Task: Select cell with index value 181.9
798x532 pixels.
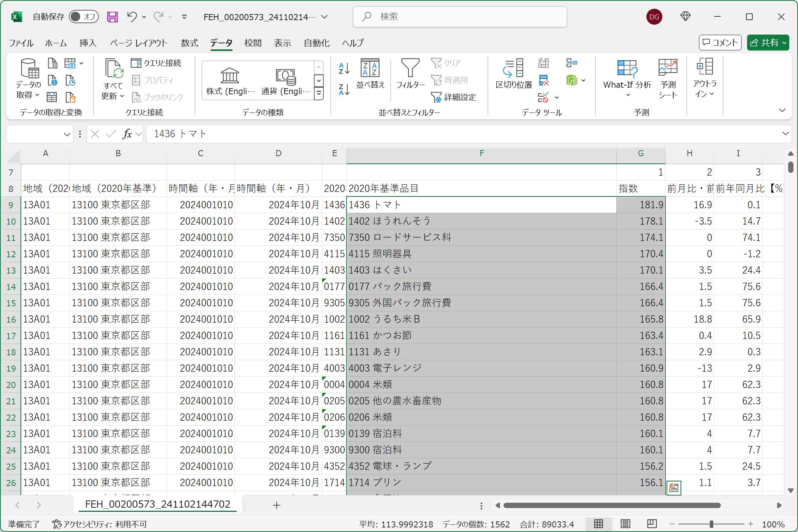Action: coord(641,205)
